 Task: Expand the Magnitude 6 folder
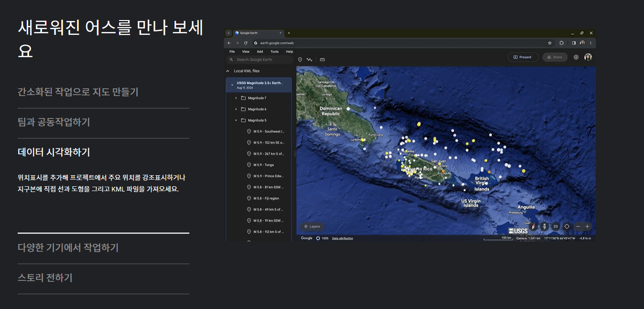click(236, 109)
